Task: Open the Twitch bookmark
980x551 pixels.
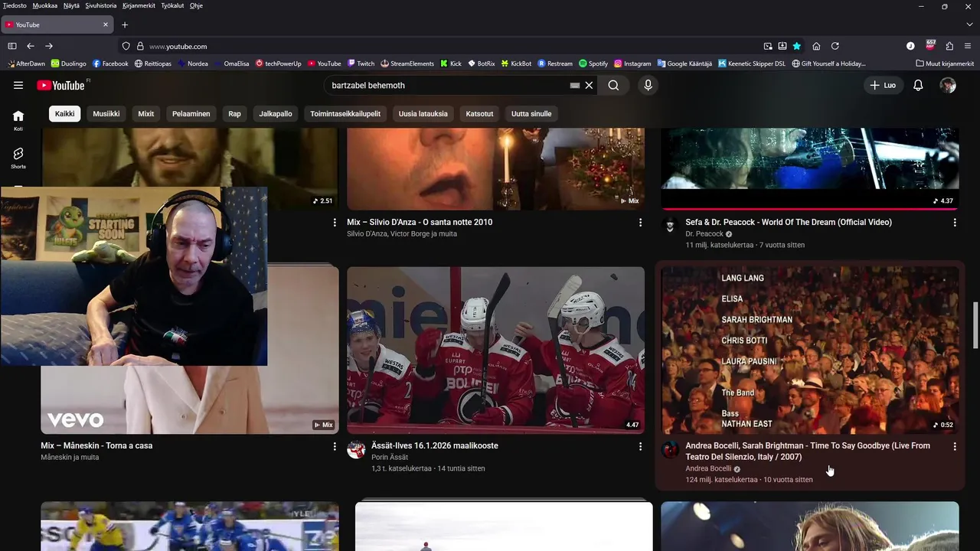Action: coord(361,64)
